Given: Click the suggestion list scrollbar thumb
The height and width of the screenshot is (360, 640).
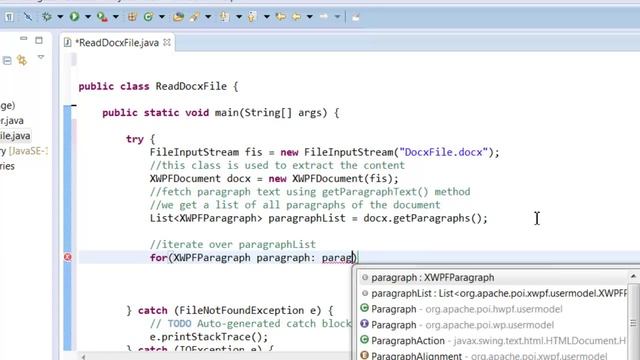Looking at the screenshot, I should 633,322.
